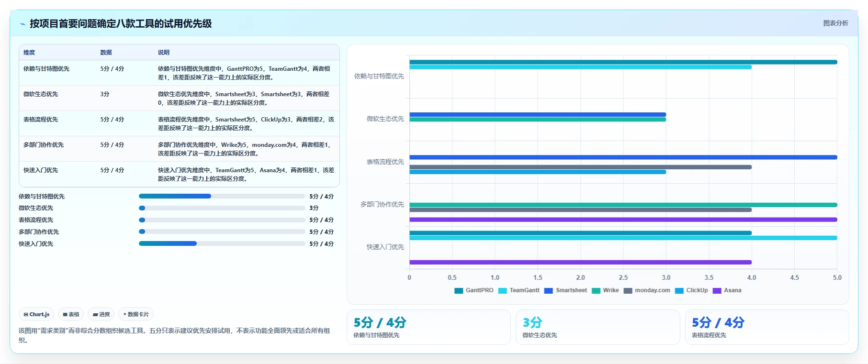This screenshot has width=868, height=364.
Task: Click the 依赖与甘特图优先 label beside its progress bar
Action: (42, 197)
